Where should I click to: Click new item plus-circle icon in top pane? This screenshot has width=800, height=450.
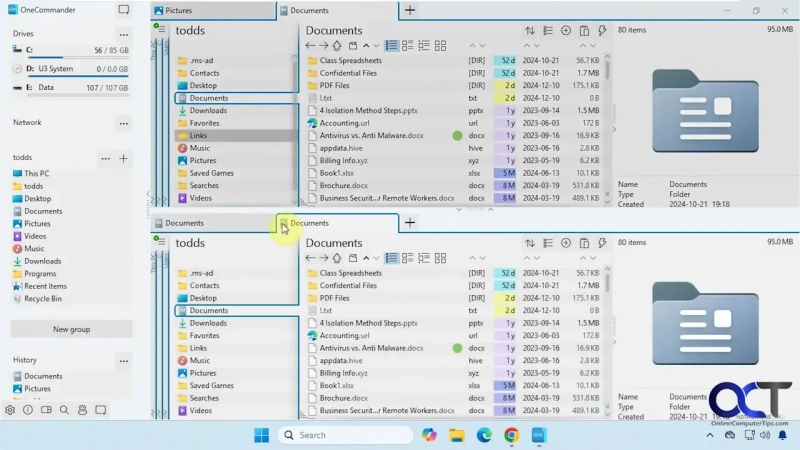[x=566, y=31]
